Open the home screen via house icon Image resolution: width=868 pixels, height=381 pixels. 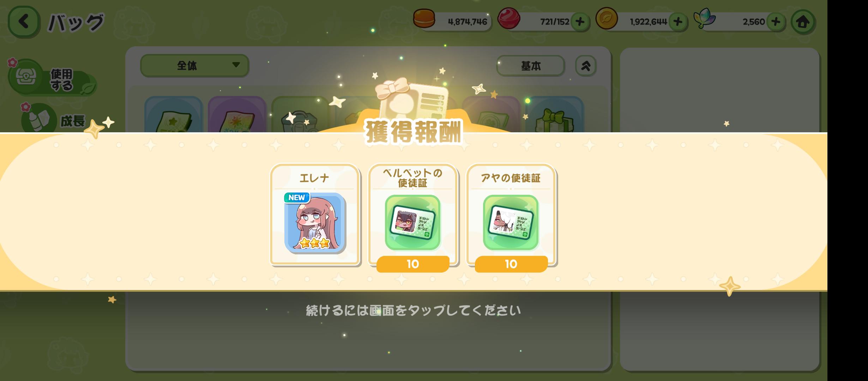click(x=803, y=22)
